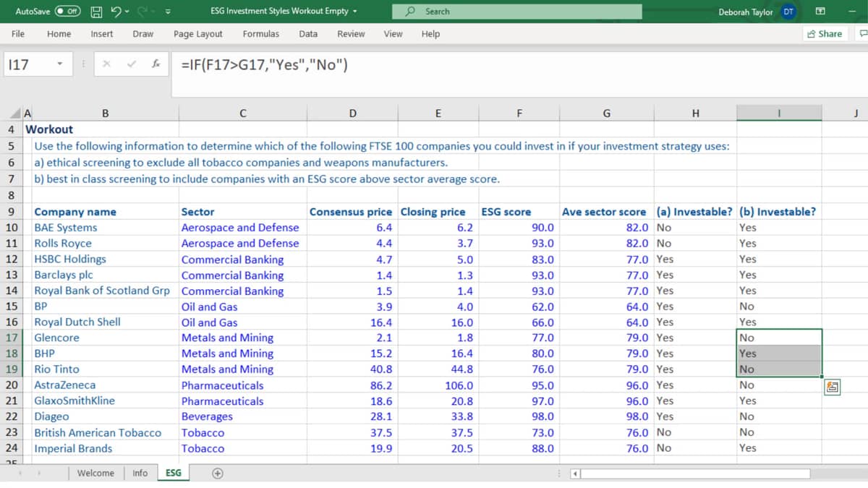
Task: Open the File menu
Action: pos(18,34)
